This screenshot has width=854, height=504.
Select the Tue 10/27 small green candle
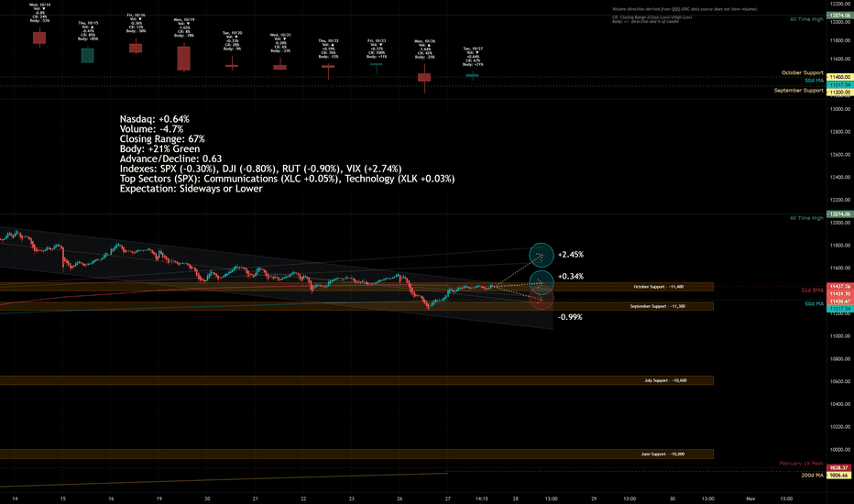click(472, 75)
